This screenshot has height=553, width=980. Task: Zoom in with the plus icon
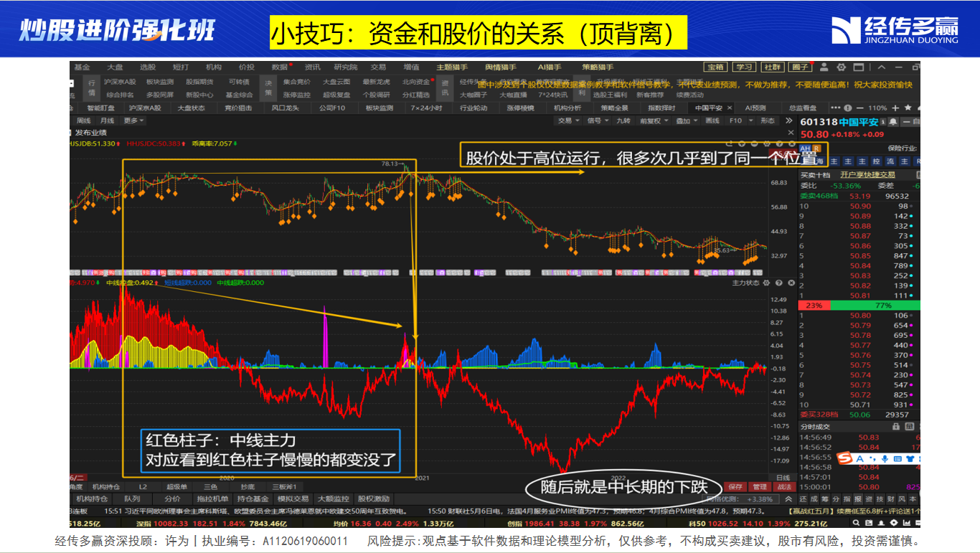[x=894, y=108]
